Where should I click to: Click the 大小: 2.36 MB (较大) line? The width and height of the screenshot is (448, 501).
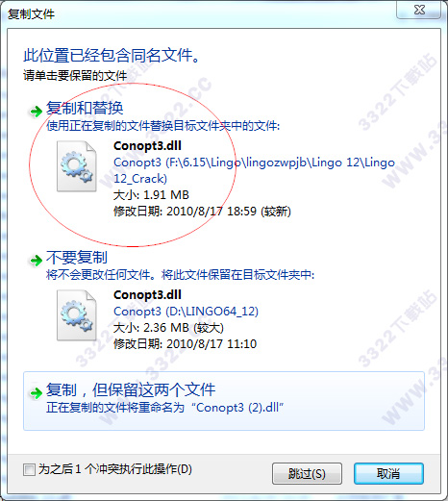[x=168, y=328]
